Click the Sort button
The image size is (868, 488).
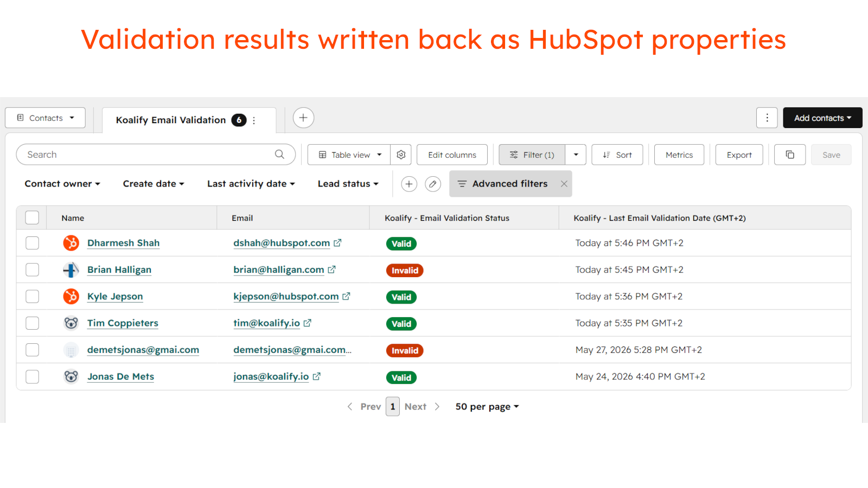[x=617, y=155]
